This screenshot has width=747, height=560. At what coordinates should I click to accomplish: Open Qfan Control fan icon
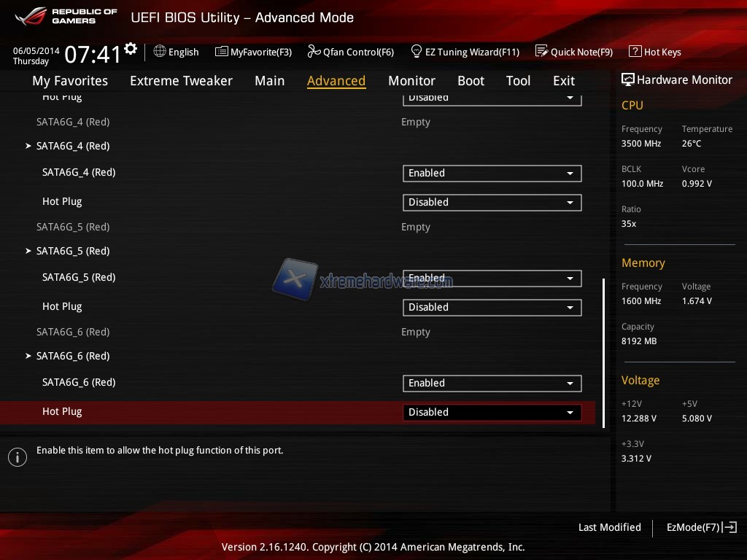314,52
